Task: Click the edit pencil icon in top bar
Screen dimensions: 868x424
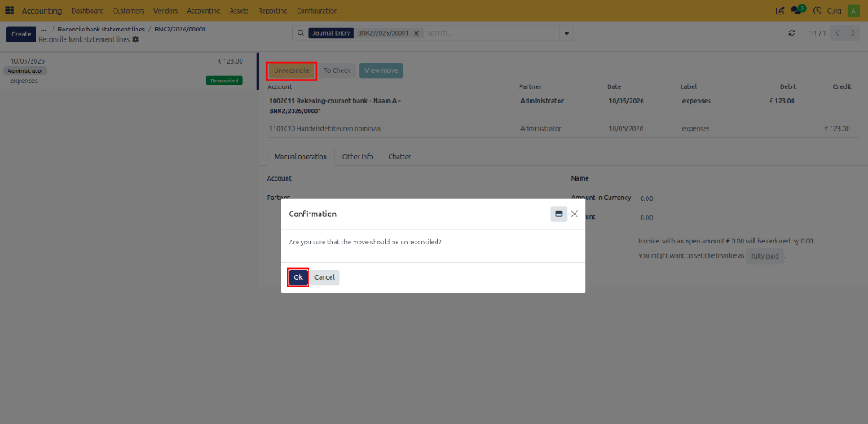Action: point(781,10)
